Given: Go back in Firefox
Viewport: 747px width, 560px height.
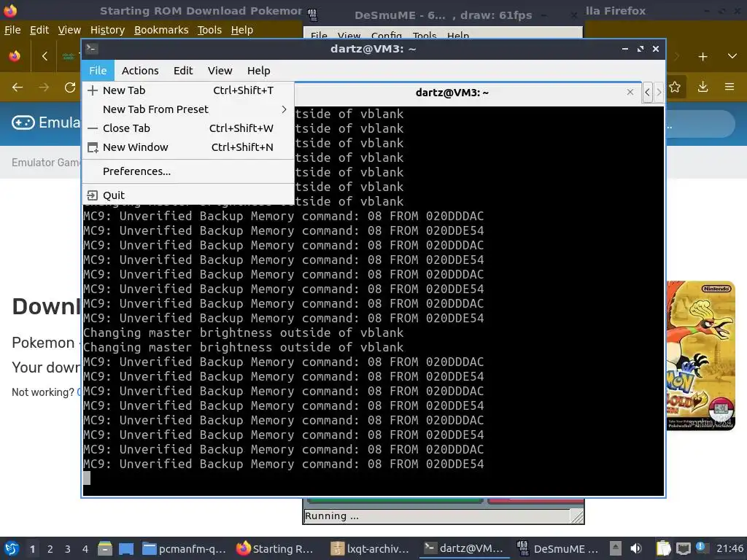Looking at the screenshot, I should (18, 87).
